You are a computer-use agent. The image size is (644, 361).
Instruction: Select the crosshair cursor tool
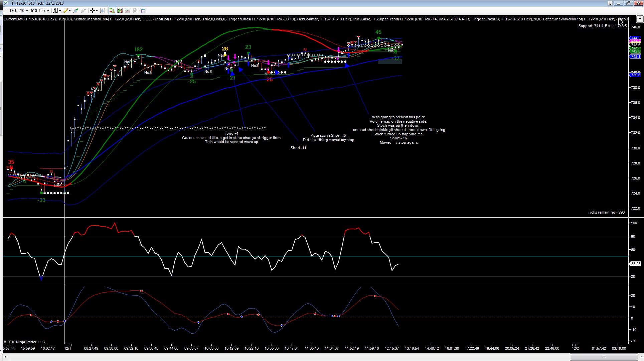93,11
